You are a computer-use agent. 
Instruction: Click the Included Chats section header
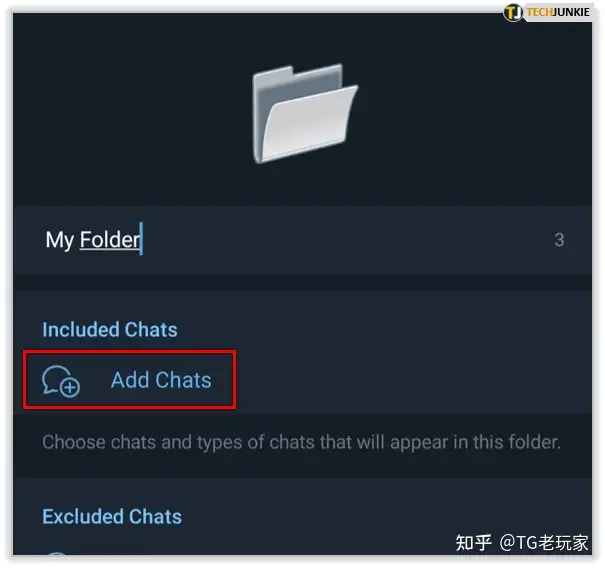point(110,330)
